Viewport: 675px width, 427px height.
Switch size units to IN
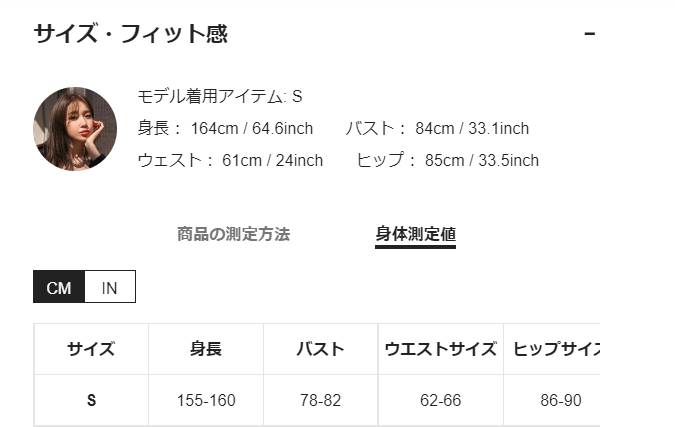point(110,288)
